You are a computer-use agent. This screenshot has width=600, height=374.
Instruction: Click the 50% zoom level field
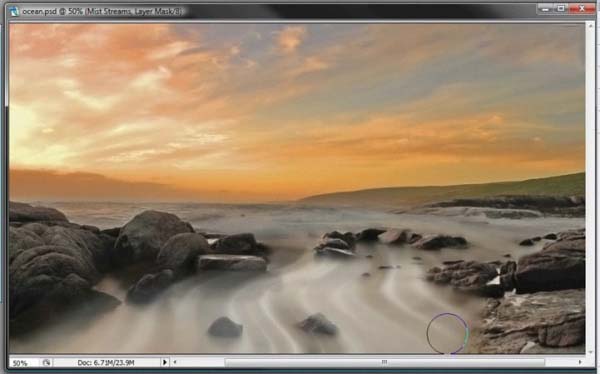pos(24,363)
